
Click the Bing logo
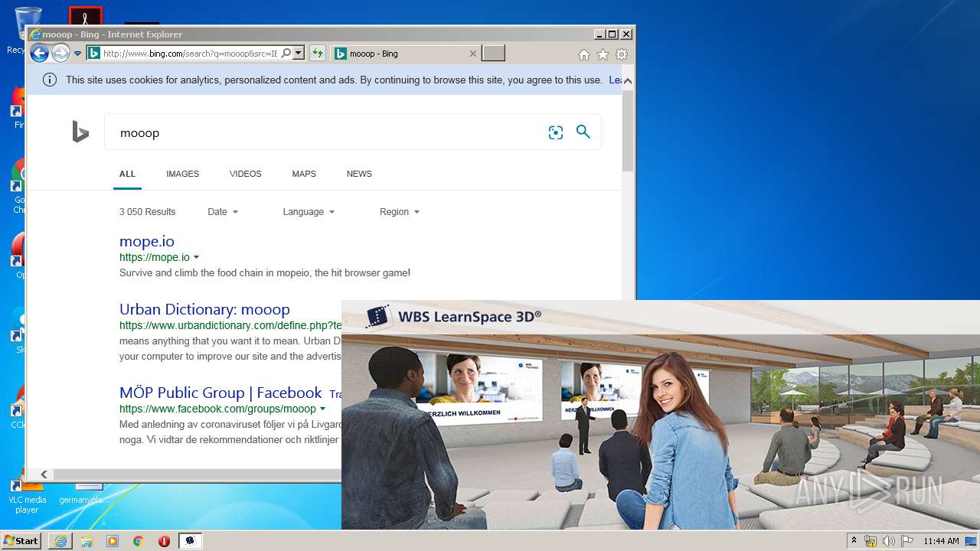coord(80,132)
